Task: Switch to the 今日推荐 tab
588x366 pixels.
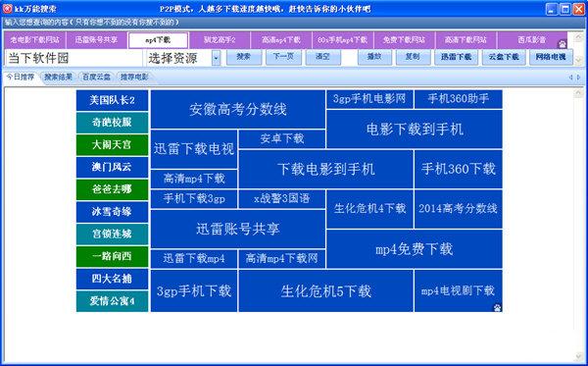Action: (21, 77)
